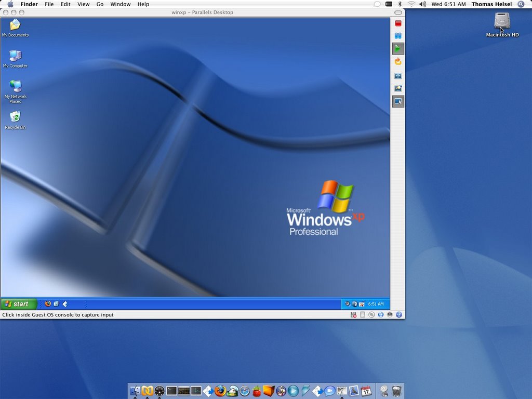The image size is (532, 399).
Task: Open the View menu
Action: (x=84, y=4)
